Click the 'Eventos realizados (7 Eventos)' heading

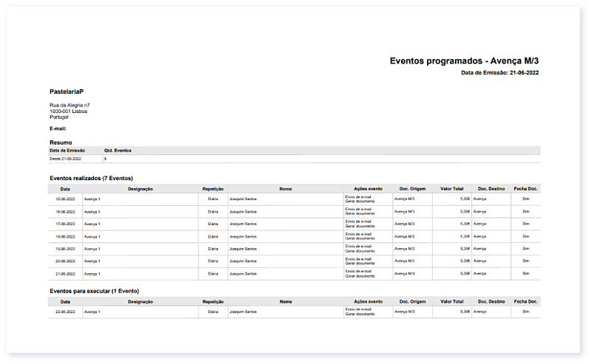pyautogui.click(x=91, y=178)
